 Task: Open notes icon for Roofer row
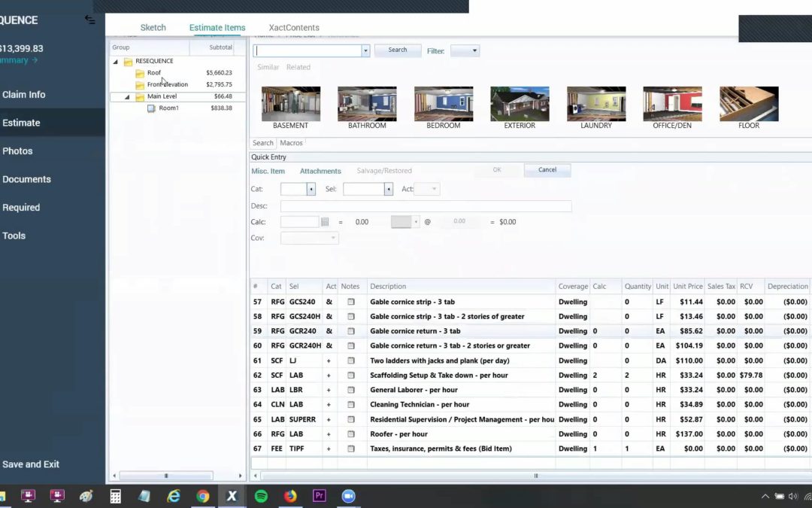click(350, 434)
